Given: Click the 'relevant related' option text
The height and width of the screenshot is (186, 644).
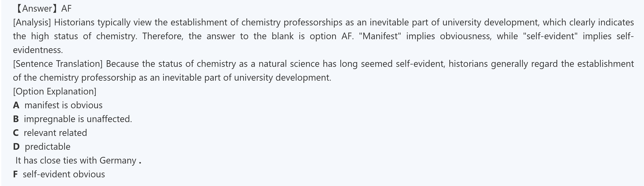Looking at the screenshot, I should (x=55, y=133).
